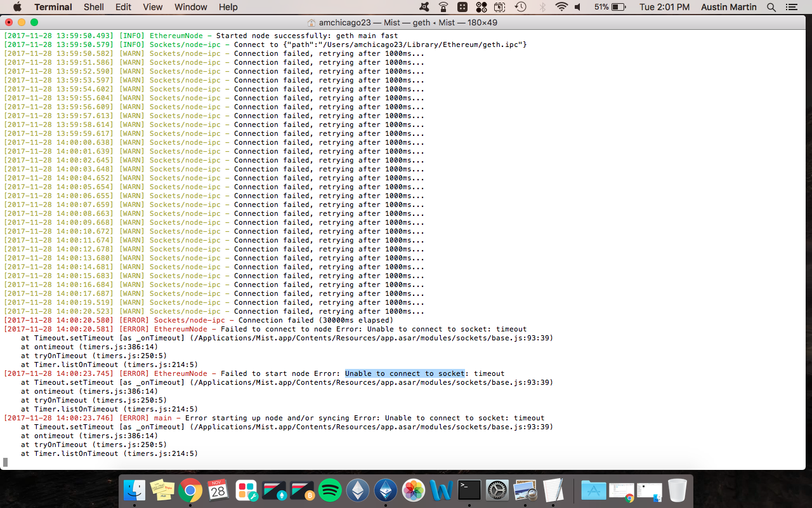This screenshot has width=812, height=508.
Task: Click the 'Error starting up node and/or syncing' line
Action: [x=274, y=418]
